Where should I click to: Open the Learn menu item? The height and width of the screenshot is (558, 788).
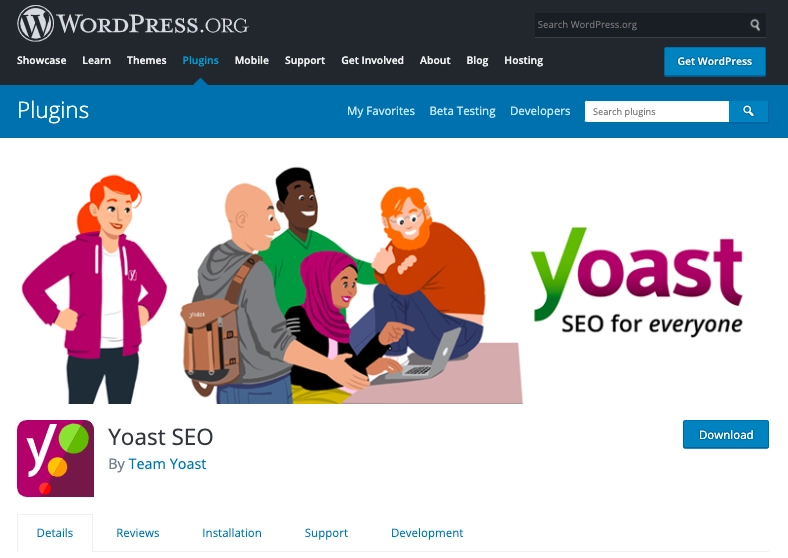click(x=96, y=60)
